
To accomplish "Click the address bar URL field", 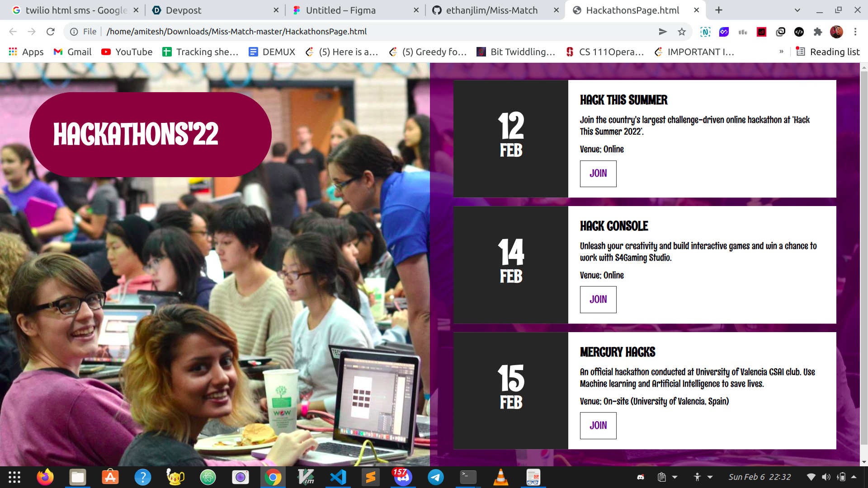I will [362, 32].
